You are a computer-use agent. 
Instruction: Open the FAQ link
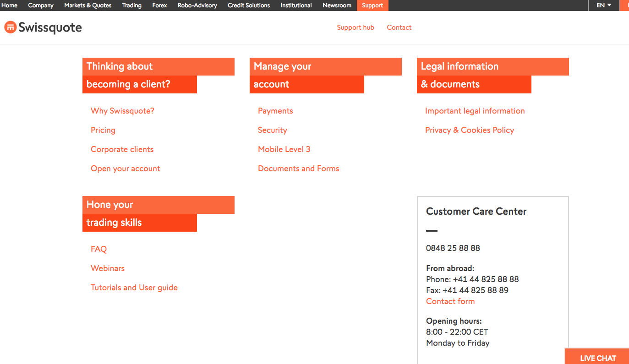click(x=99, y=249)
